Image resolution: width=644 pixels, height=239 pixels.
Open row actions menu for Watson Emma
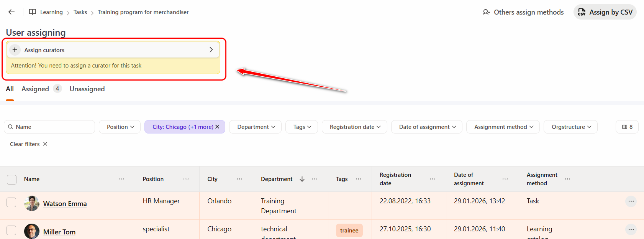(x=631, y=201)
